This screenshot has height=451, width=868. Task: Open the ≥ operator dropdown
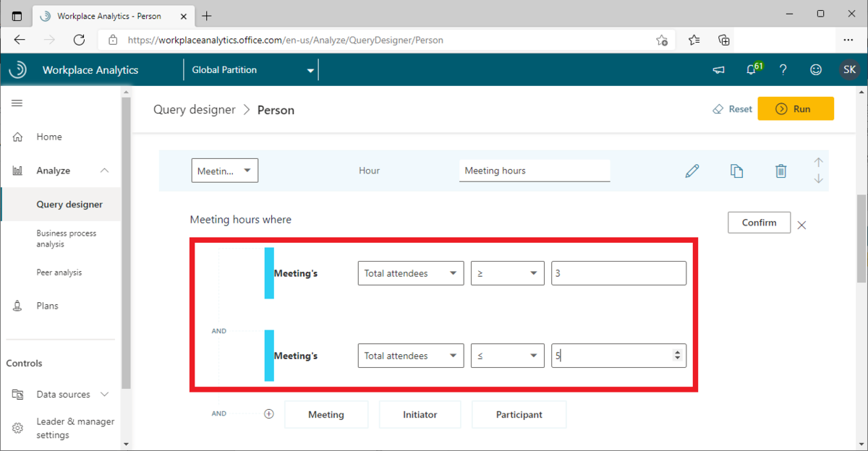tap(507, 273)
